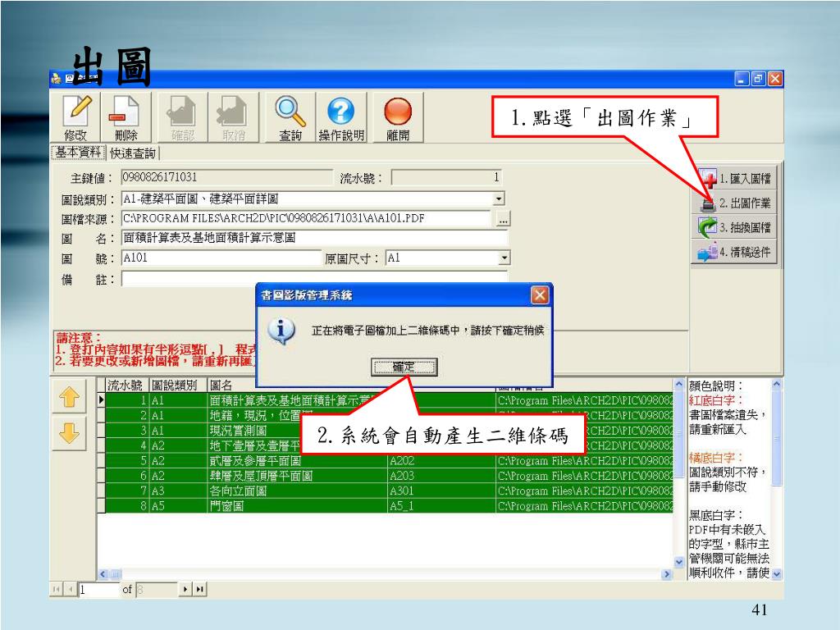Viewport: 840px width, 630px height.
Task: Click 確定 in the message dialog
Action: coord(404,367)
